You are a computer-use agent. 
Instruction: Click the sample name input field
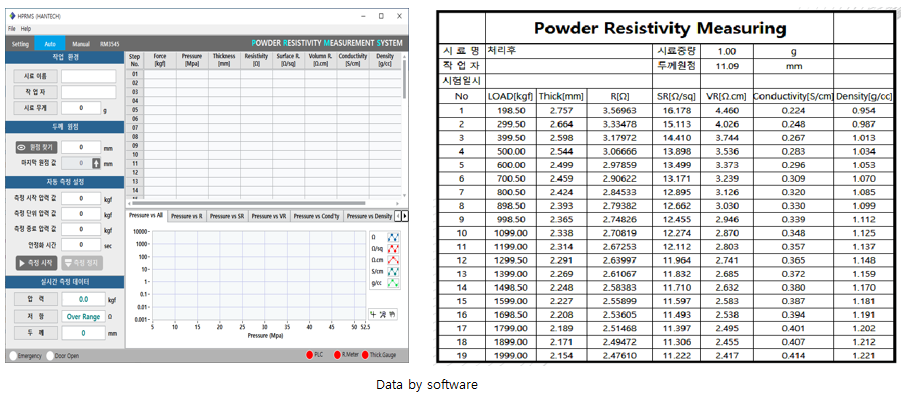tap(89, 76)
